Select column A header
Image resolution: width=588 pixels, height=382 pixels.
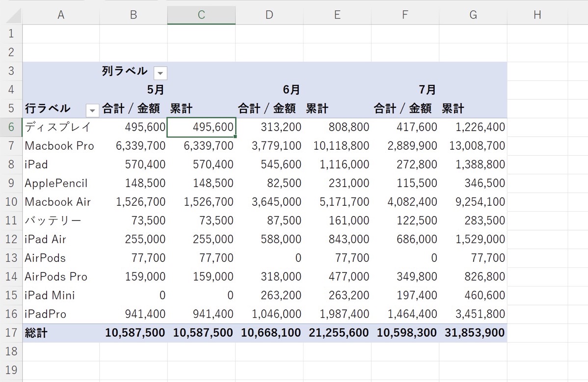(x=61, y=15)
